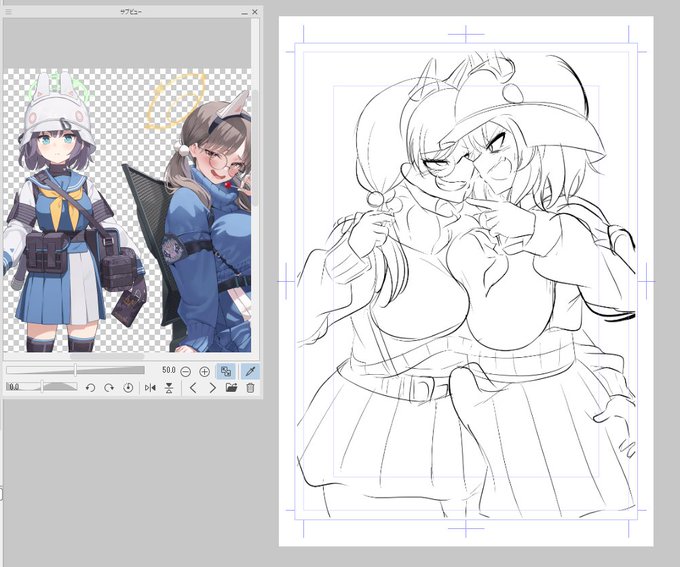Viewport: 680px width, 567px height.
Task: Clear the current Sub View image
Action: (x=250, y=388)
